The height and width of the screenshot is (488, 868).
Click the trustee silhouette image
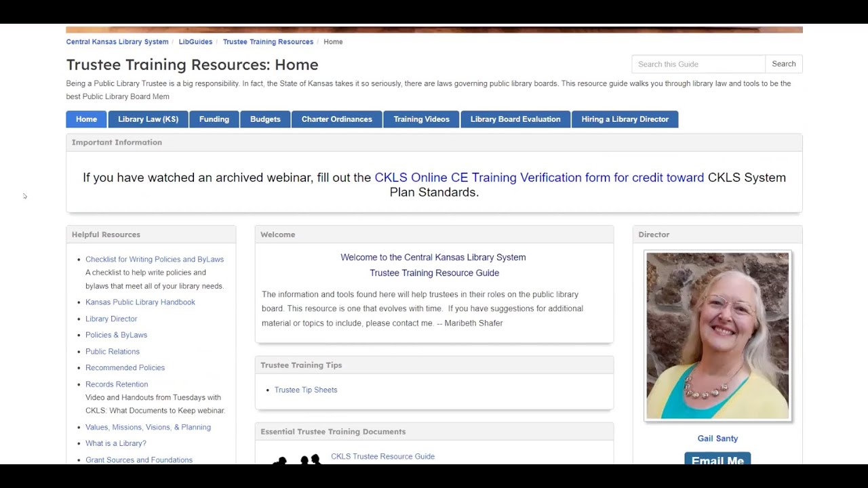[x=296, y=460]
